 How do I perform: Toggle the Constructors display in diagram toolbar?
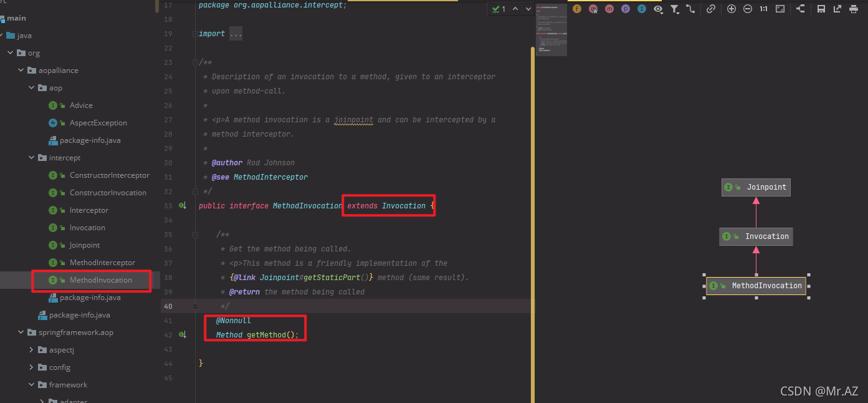pyautogui.click(x=593, y=9)
